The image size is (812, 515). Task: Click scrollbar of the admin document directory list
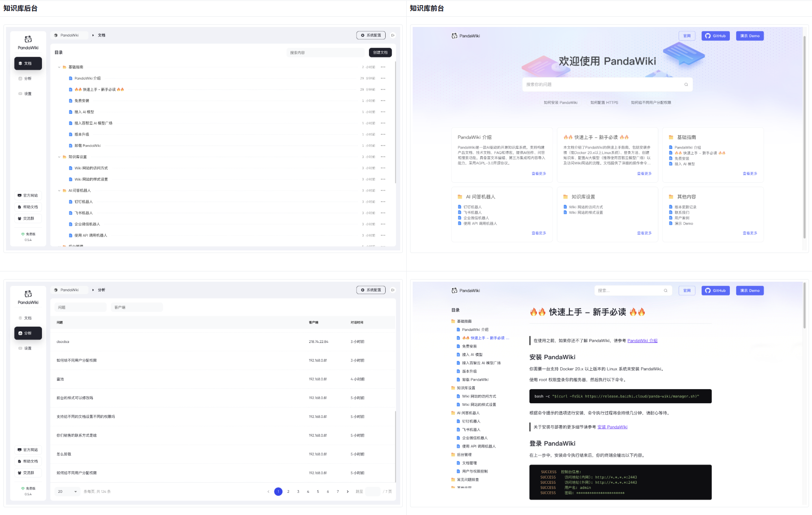tap(395, 122)
